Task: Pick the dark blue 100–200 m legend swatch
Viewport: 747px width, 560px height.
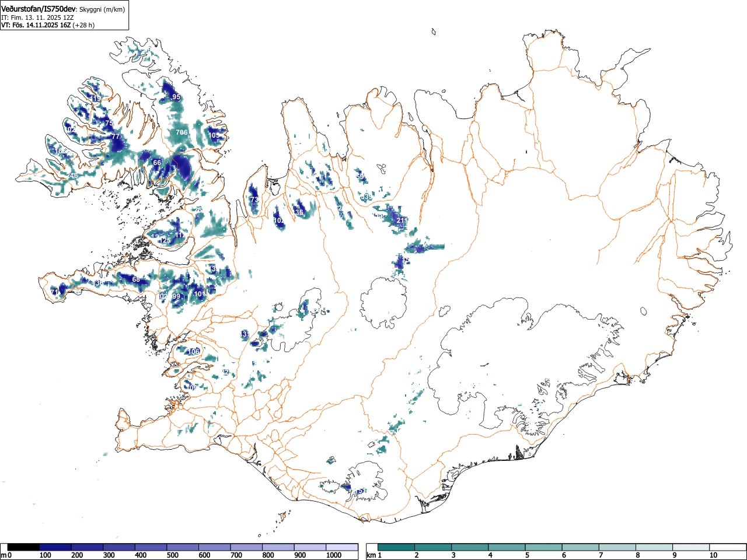Action: coord(55,547)
